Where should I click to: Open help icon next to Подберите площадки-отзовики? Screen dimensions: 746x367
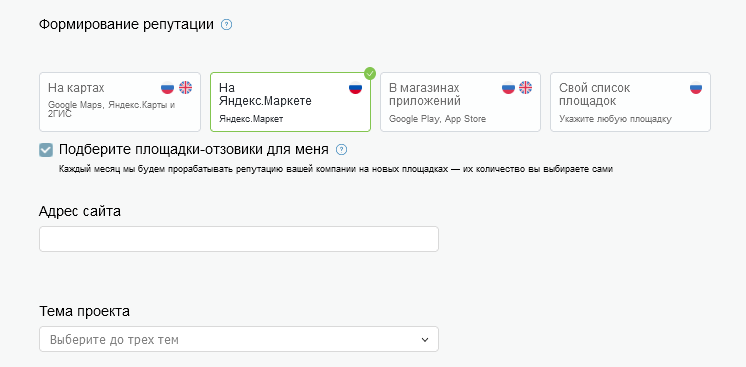[x=342, y=150]
